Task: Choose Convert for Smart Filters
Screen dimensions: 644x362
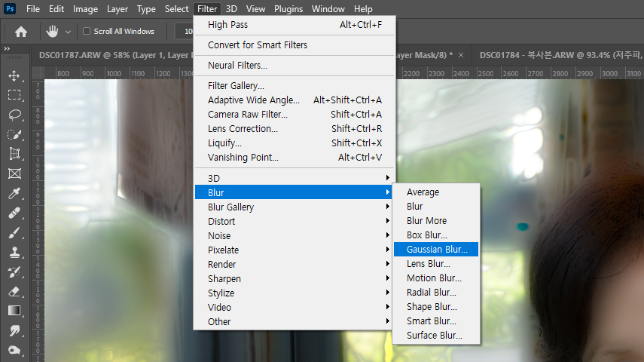Action: click(x=295, y=44)
